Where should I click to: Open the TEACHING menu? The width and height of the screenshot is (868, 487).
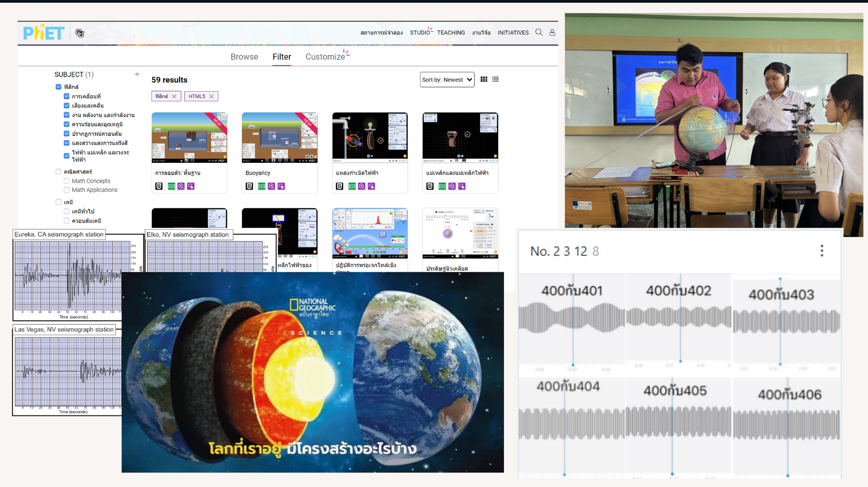451,32
